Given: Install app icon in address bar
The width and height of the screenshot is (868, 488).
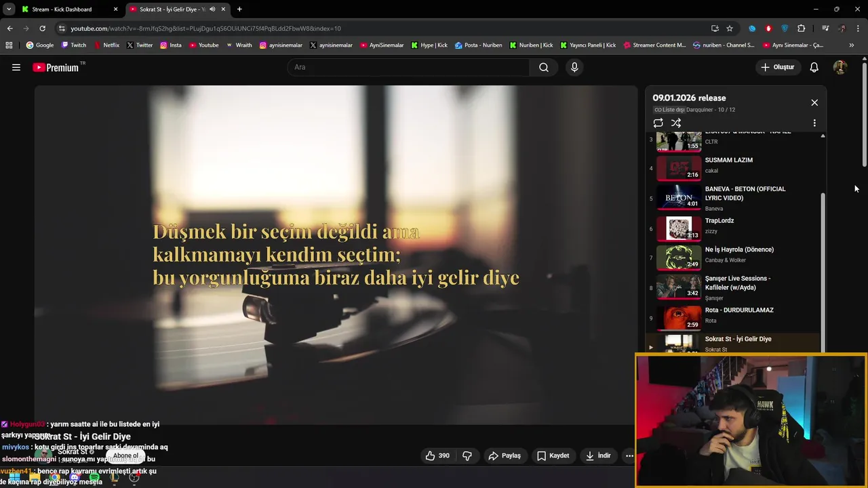Looking at the screenshot, I should pyautogui.click(x=715, y=28).
